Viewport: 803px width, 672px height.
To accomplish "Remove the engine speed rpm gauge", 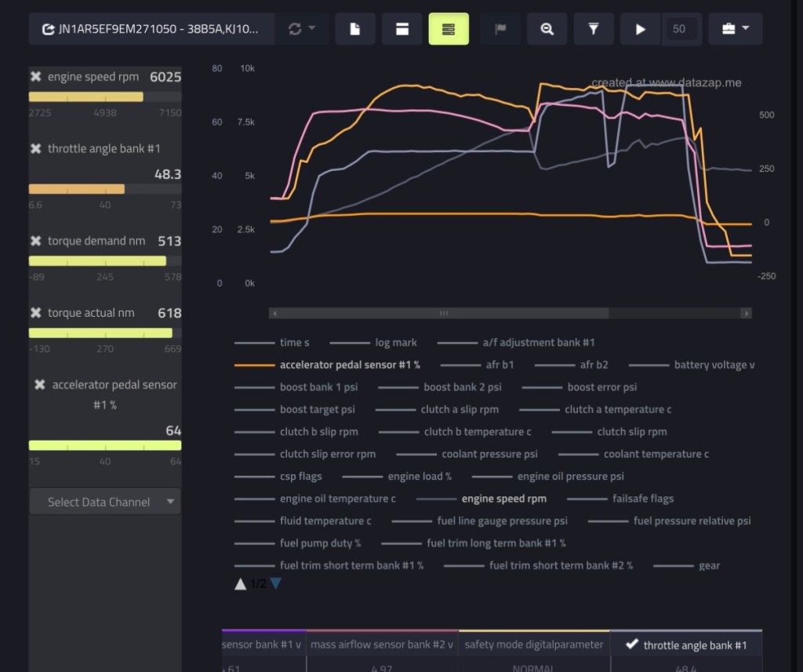I will (36, 77).
